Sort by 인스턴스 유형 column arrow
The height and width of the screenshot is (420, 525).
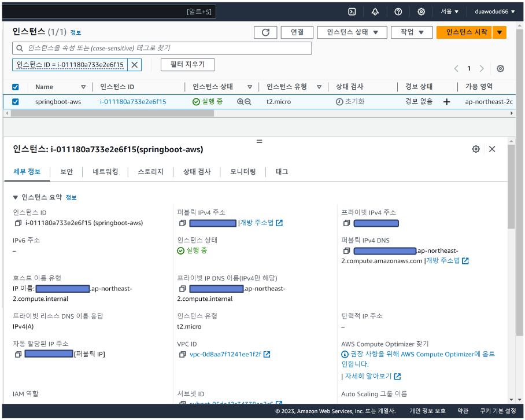pyautogui.click(x=319, y=87)
